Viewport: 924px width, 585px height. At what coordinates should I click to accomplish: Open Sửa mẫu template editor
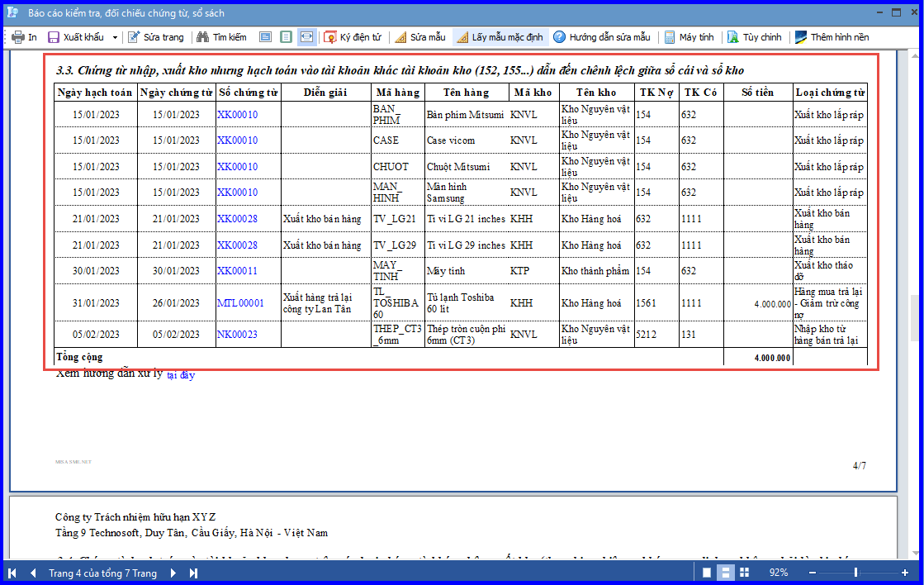[x=420, y=37]
